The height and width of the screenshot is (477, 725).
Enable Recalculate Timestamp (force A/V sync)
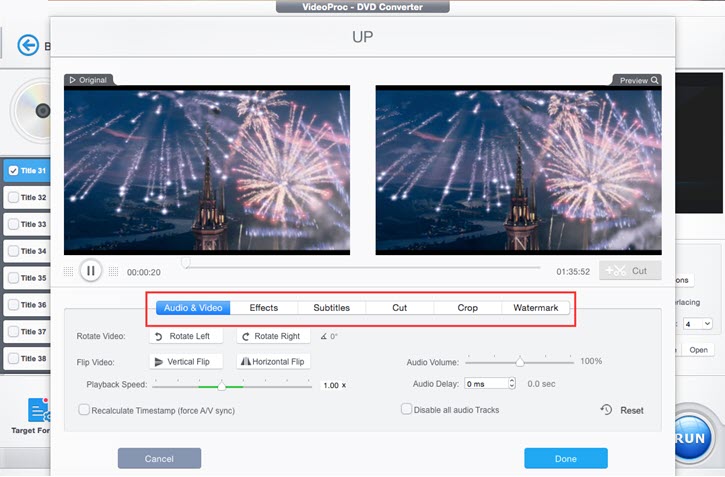point(84,410)
